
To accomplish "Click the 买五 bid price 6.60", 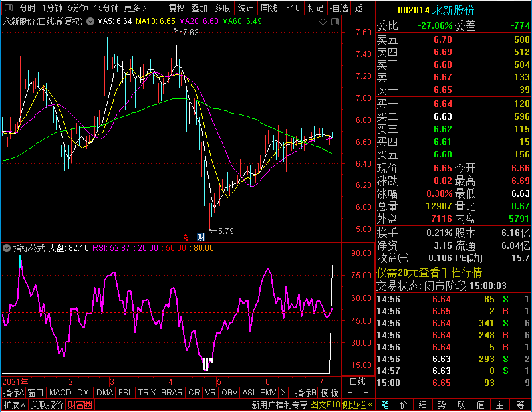I will click(443, 154).
